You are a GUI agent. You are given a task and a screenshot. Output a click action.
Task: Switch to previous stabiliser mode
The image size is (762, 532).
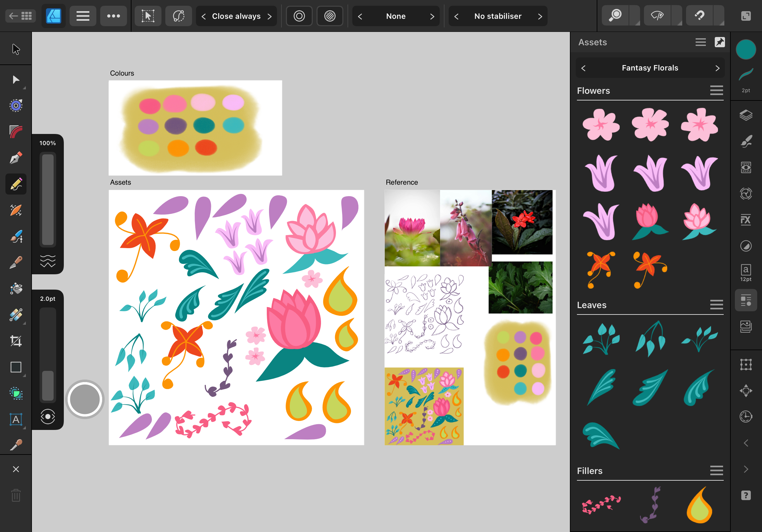[456, 16]
